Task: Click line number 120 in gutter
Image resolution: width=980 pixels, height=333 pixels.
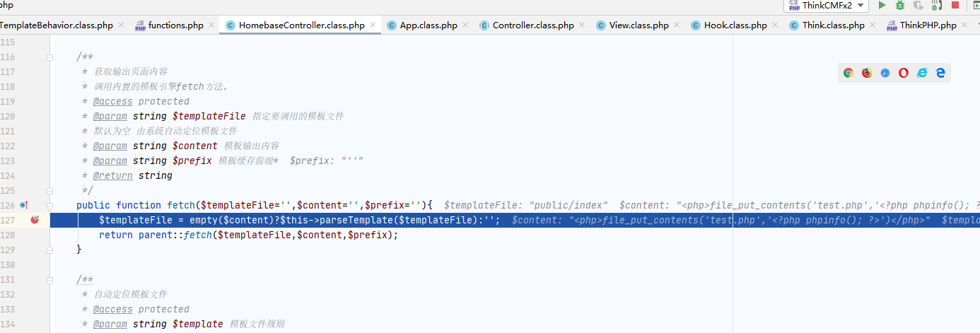Action: [7, 116]
